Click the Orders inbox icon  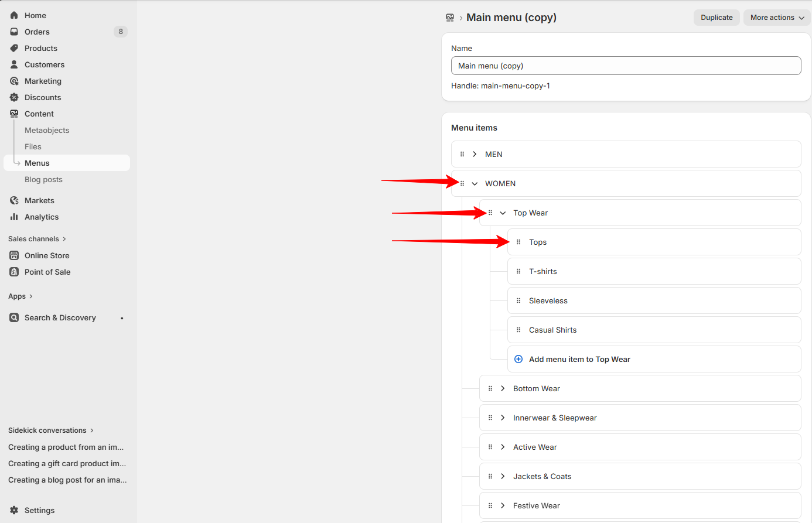(14, 32)
